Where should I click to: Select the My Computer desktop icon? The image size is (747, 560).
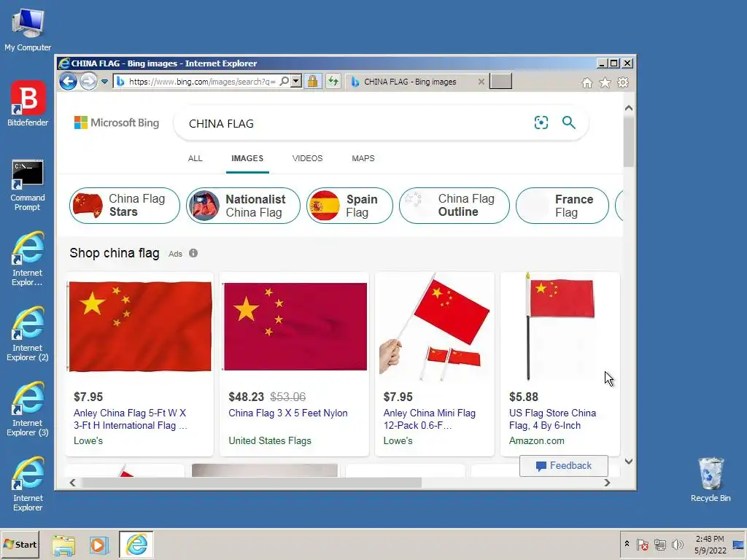point(28,30)
